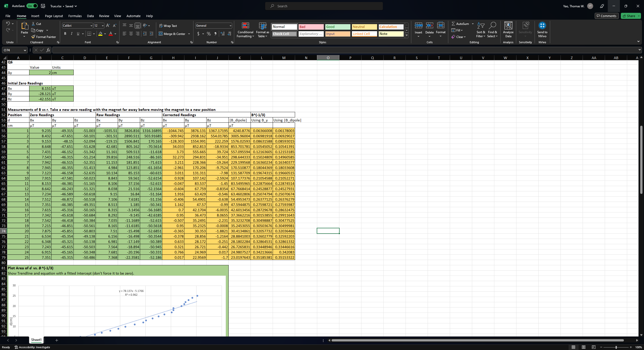Click the Merge & Center icon
The width and height of the screenshot is (644, 350).
160,34
